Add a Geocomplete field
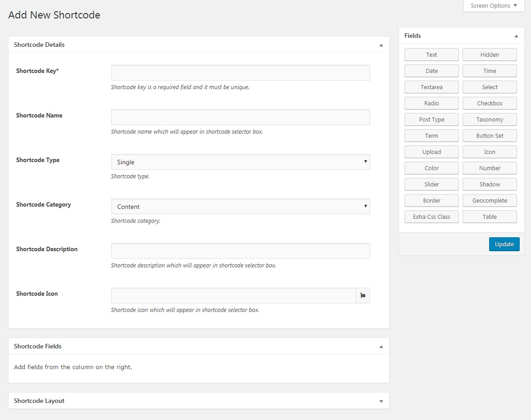 click(490, 201)
